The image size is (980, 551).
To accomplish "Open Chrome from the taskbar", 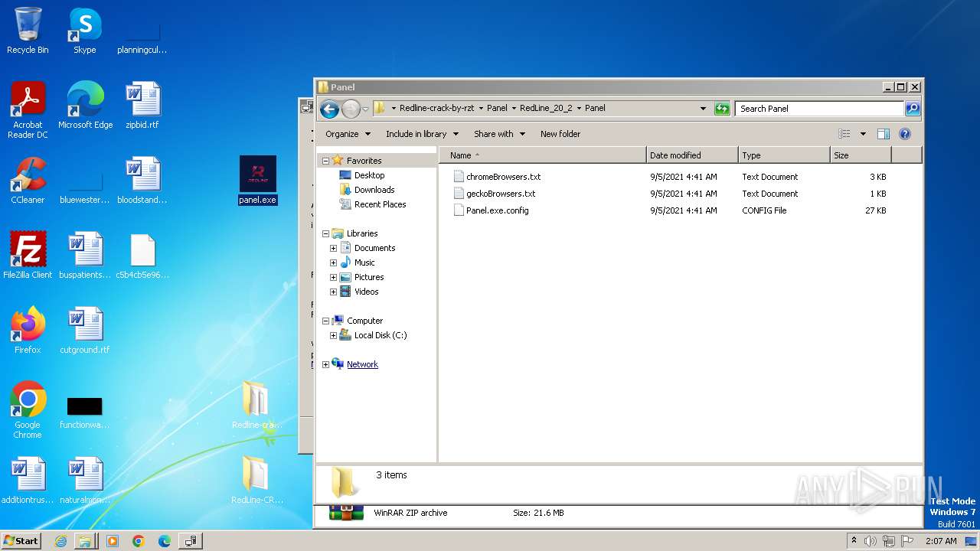I will click(139, 541).
